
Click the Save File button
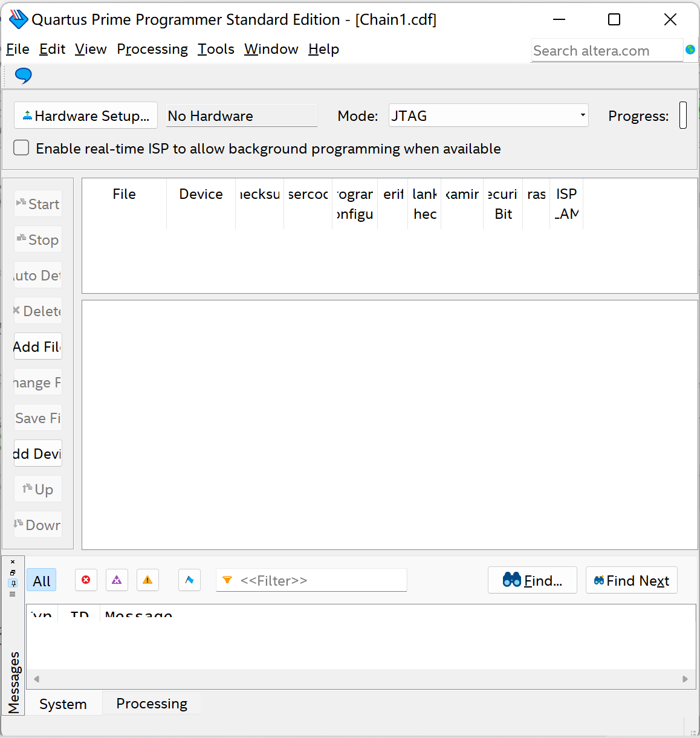coord(38,418)
